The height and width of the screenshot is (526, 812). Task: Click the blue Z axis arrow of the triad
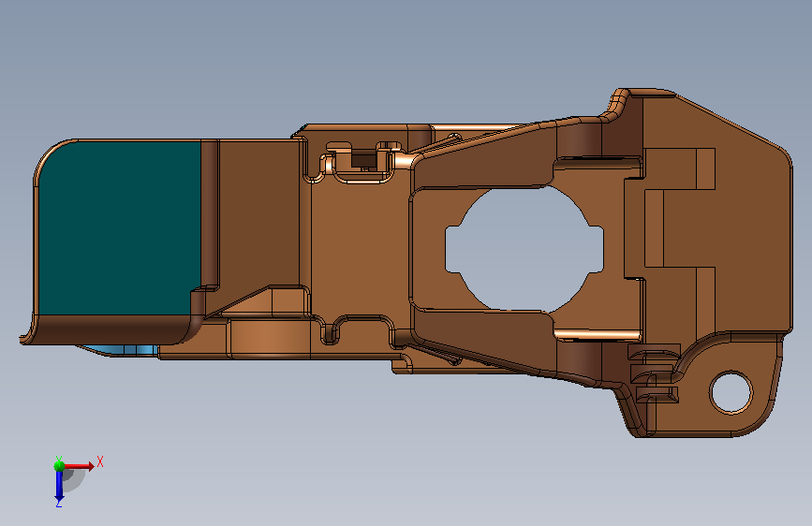(59, 486)
